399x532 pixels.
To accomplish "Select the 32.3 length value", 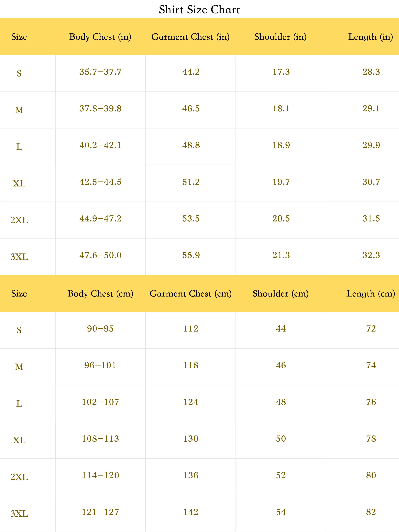I will [371, 255].
